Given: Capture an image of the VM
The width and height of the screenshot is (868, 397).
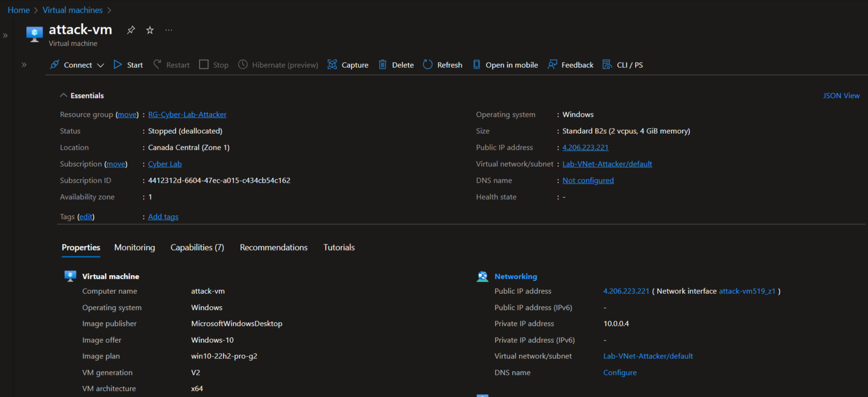Looking at the screenshot, I should [348, 65].
